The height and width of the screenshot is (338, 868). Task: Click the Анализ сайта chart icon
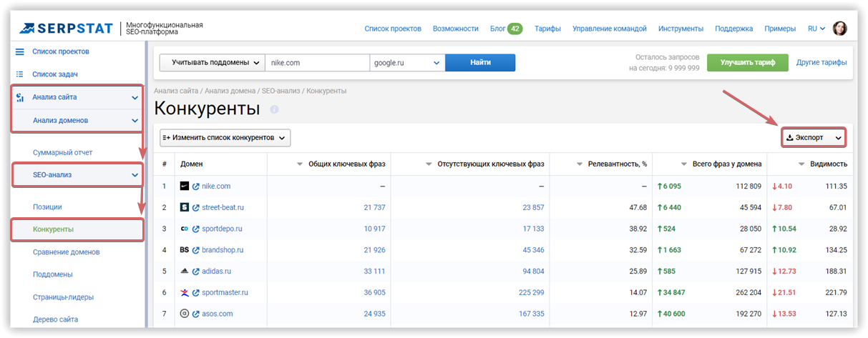tap(20, 97)
